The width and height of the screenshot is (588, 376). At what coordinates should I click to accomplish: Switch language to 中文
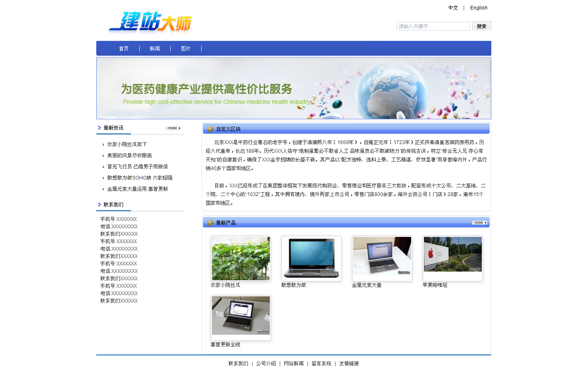(453, 8)
